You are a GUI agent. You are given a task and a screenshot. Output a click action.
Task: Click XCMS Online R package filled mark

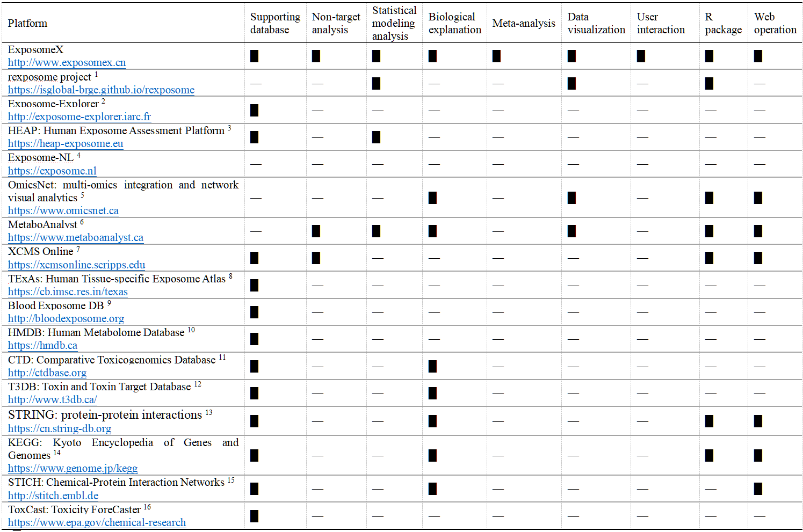click(x=709, y=258)
